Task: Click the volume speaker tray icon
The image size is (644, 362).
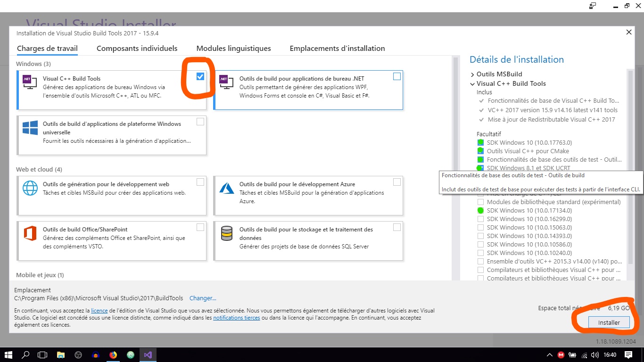Action: click(595, 355)
